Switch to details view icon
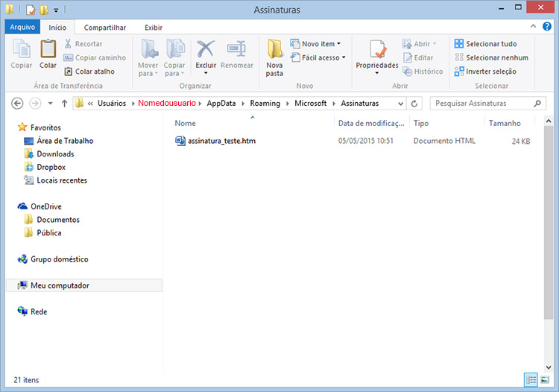The height and width of the screenshot is (392, 559). (x=531, y=380)
